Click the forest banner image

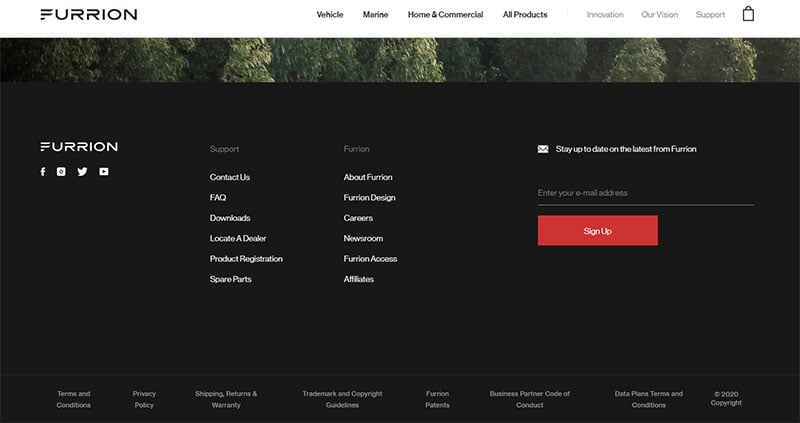(400, 60)
